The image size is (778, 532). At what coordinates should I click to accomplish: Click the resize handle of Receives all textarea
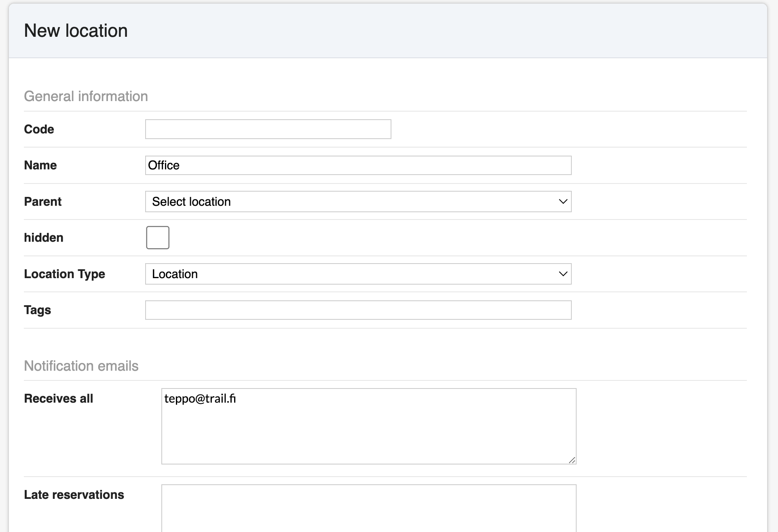coord(572,460)
